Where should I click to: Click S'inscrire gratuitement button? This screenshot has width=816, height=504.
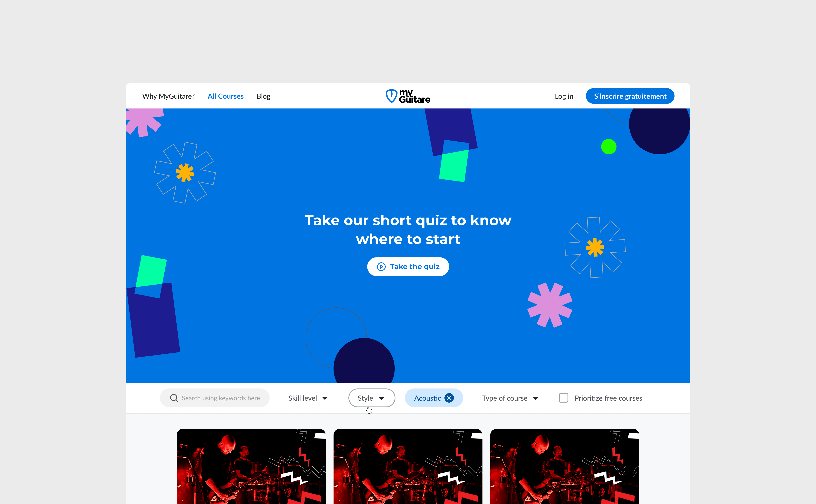click(x=630, y=96)
